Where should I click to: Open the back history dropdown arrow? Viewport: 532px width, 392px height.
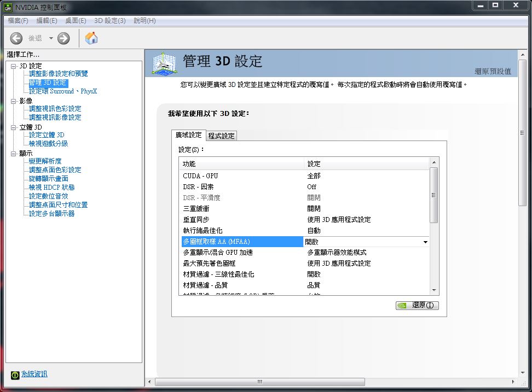(x=51, y=38)
